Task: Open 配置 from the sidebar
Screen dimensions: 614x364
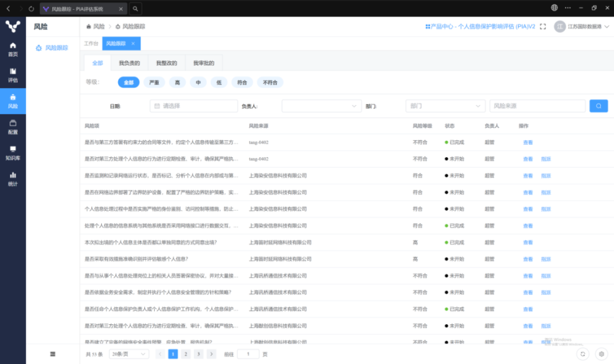Action: (x=12, y=127)
